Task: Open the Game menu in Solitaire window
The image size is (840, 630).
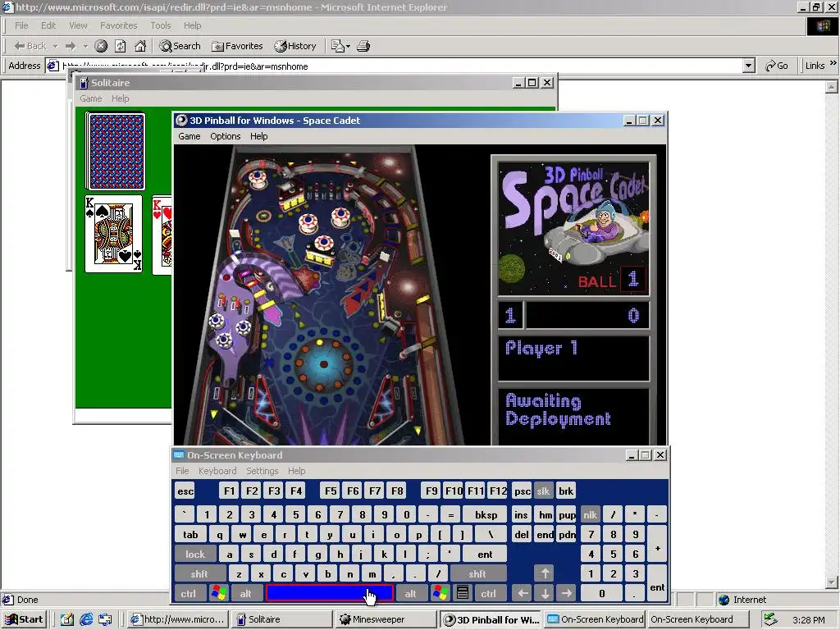Action: tap(90, 98)
